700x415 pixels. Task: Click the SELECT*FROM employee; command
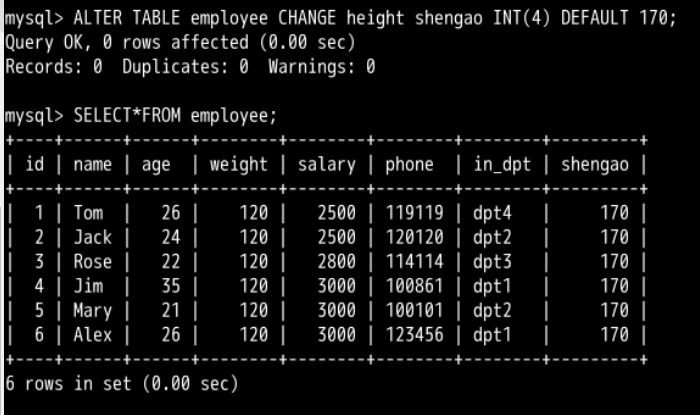141,116
